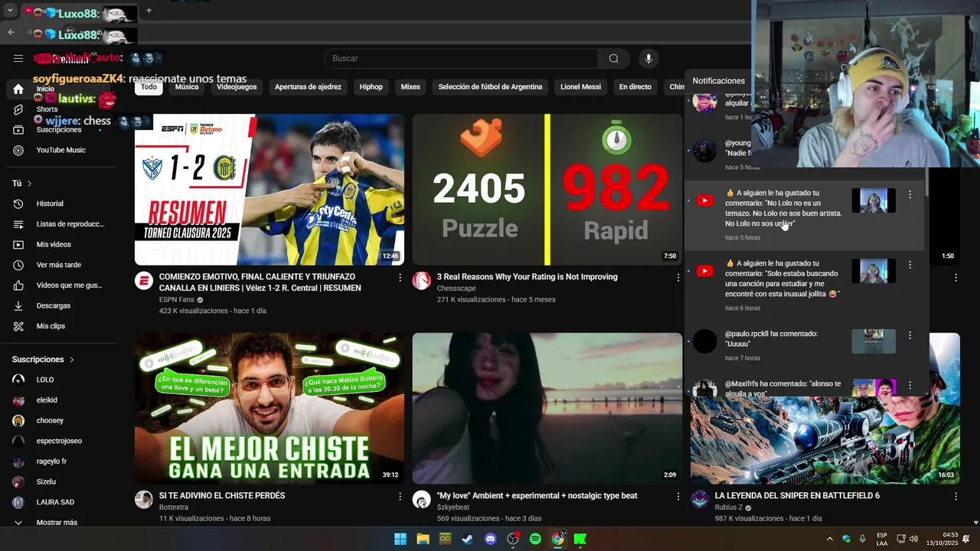Open Listas de reproducción in sidebar
This screenshot has width=980, height=551.
(62, 224)
